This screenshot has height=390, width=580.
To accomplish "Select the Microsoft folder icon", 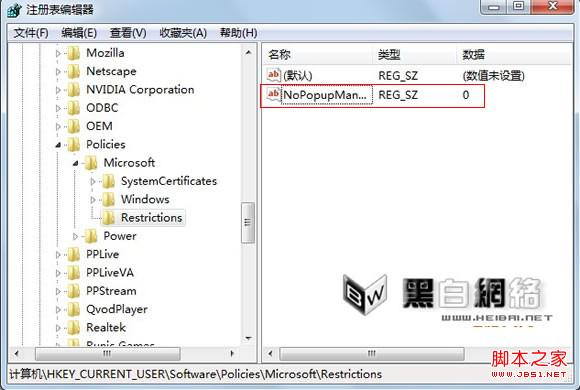I will tap(91, 163).
